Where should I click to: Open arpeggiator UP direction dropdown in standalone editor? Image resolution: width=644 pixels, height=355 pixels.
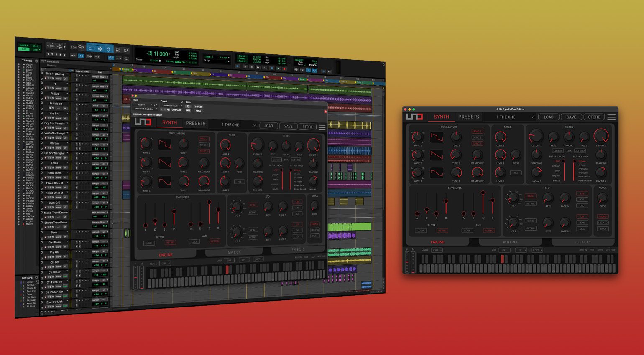(x=521, y=250)
